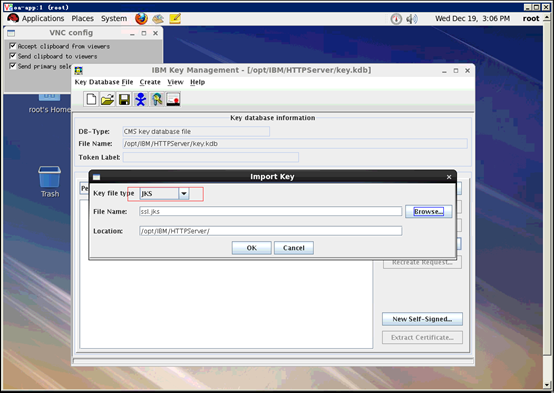Click the blue person figure toolbar icon
Image resolution: width=554 pixels, height=393 pixels.
(x=141, y=99)
